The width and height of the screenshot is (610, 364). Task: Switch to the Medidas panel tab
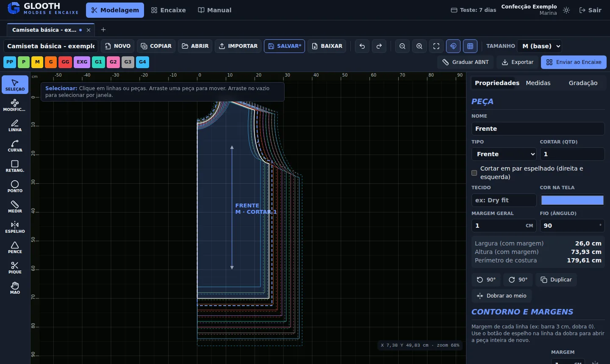point(538,83)
